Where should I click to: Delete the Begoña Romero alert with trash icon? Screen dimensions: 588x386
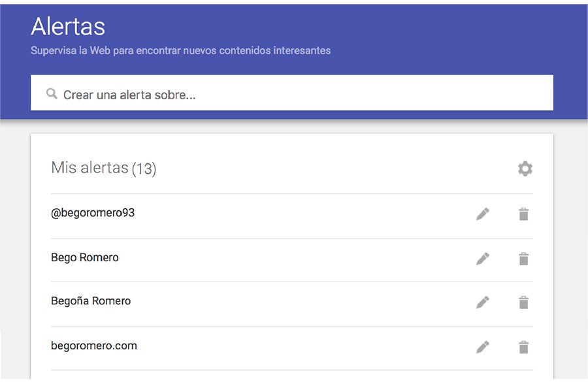click(523, 302)
